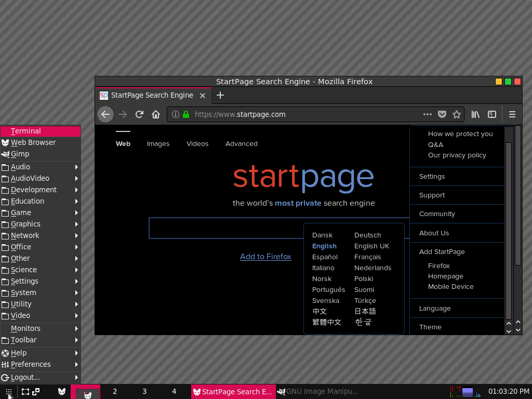This screenshot has height=399, width=532.
Task: Click the forward navigation arrow
Action: [123, 114]
